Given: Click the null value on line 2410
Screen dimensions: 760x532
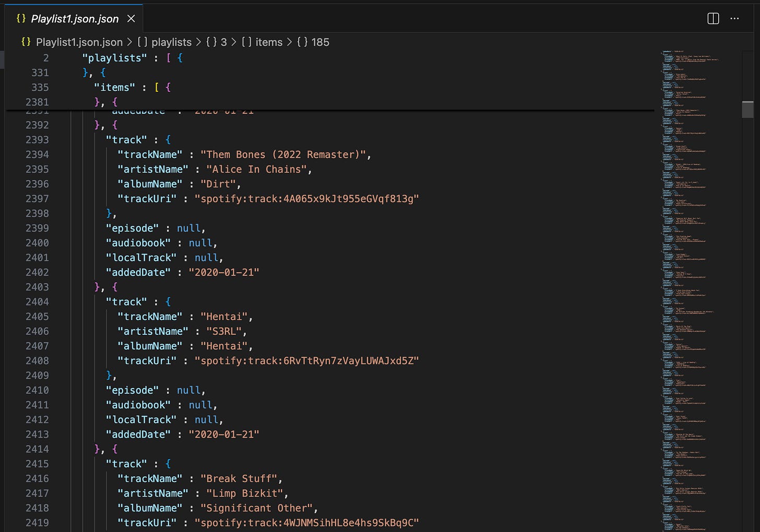Looking at the screenshot, I should point(188,390).
